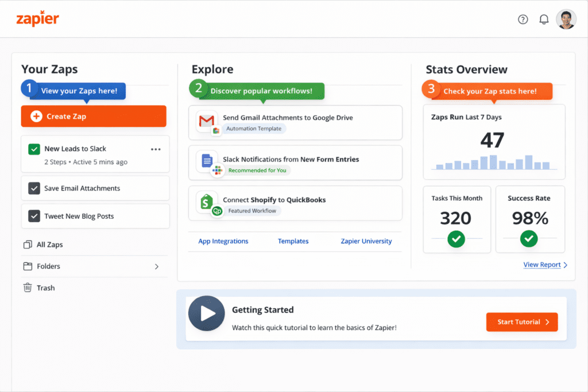Open the Zapier University link
Viewport: 588px width, 392px height.
[x=366, y=242]
